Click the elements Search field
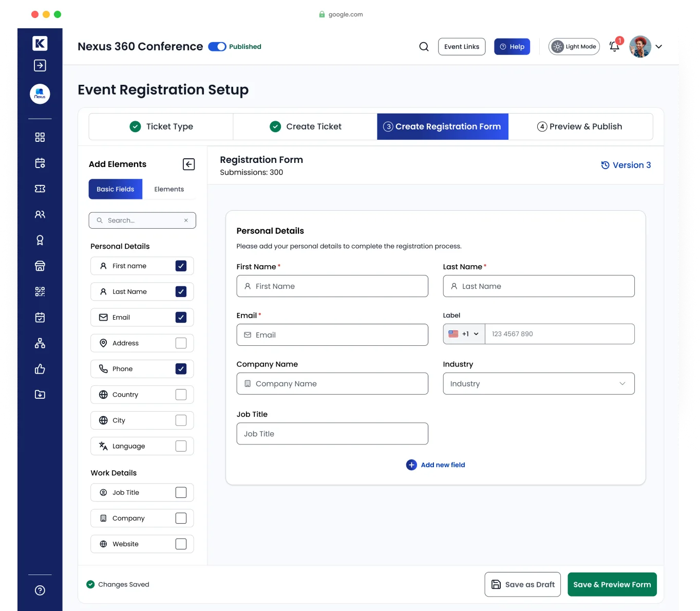Viewport: 700px width, 611px height. pos(142,220)
